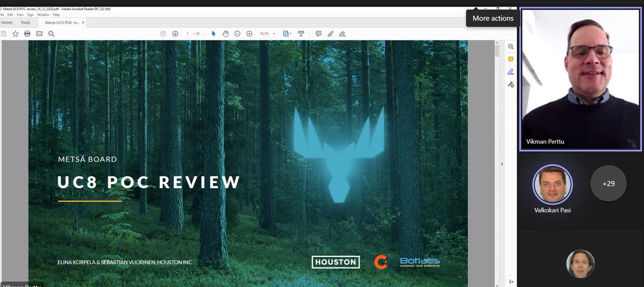The height and width of the screenshot is (287, 644).
Task: Open the Comment tool in right pane
Action: click(x=510, y=59)
